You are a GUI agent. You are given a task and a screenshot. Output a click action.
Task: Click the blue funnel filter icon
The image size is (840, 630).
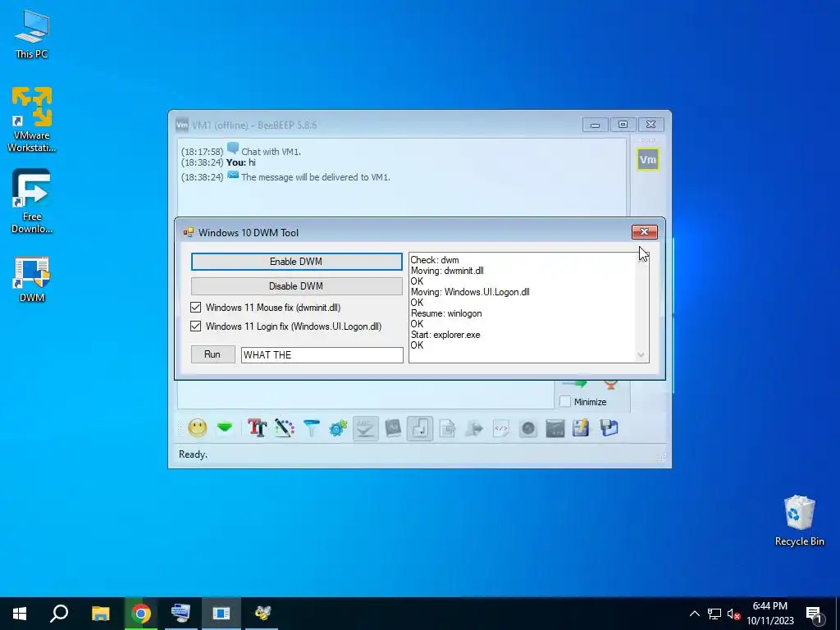click(311, 428)
